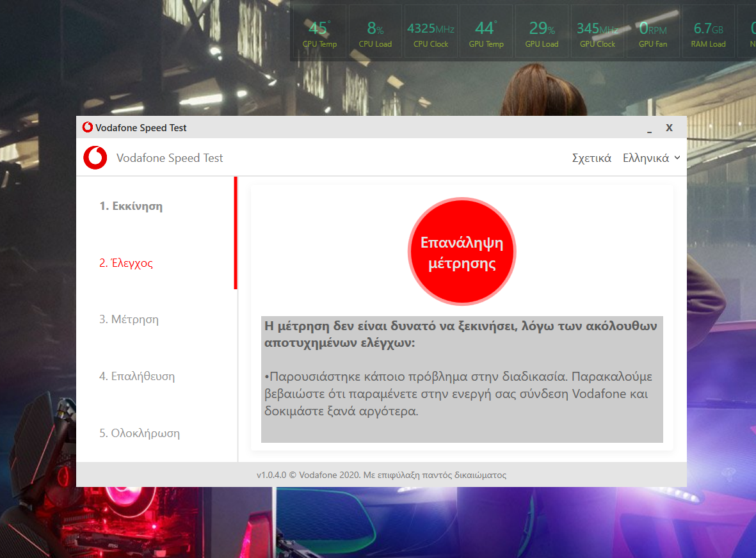Click the CPU Clock 4325MHz tile
756x558 pixels.
431,33
